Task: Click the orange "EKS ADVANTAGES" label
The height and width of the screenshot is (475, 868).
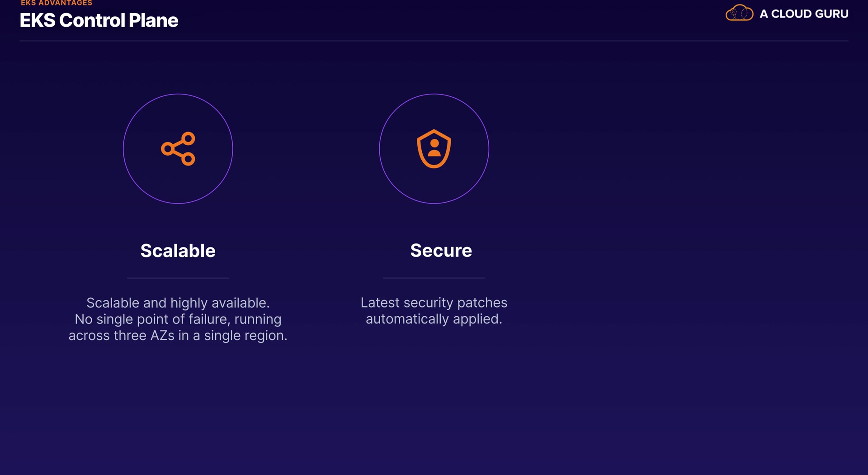Action: (x=57, y=3)
